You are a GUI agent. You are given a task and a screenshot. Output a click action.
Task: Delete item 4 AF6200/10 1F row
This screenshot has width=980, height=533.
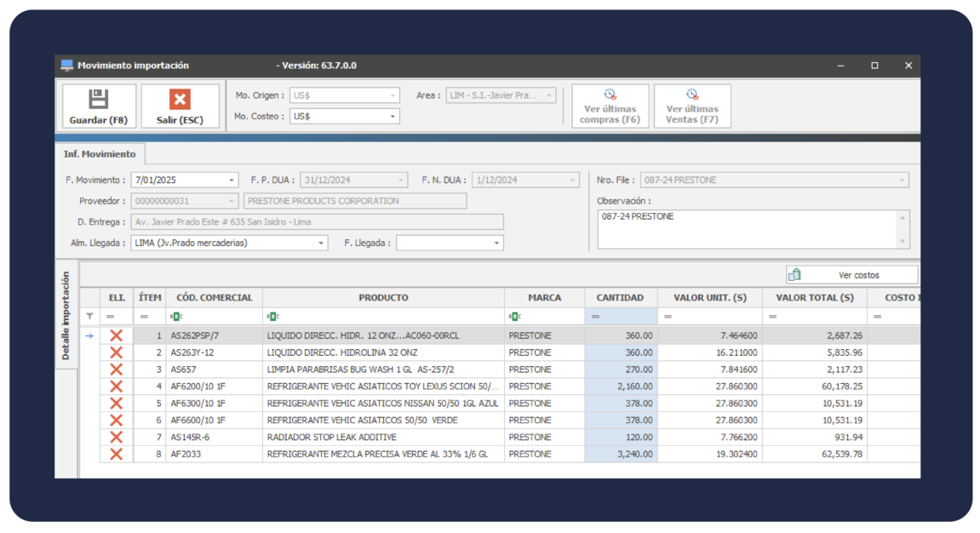pos(116,387)
